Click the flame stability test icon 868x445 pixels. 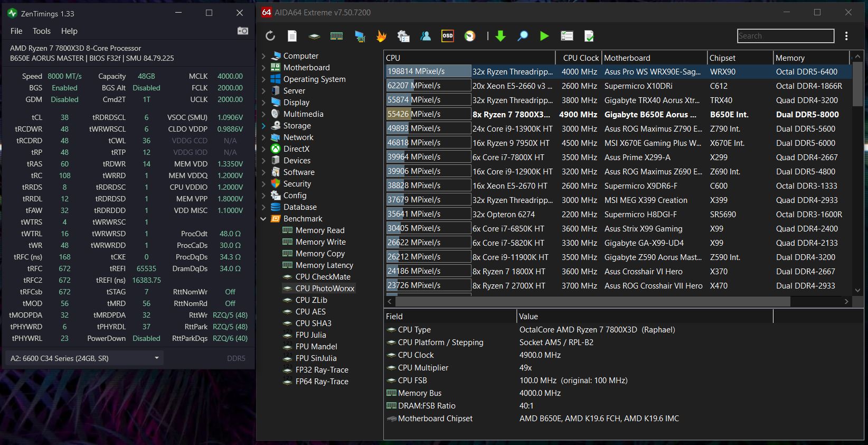[x=381, y=36]
